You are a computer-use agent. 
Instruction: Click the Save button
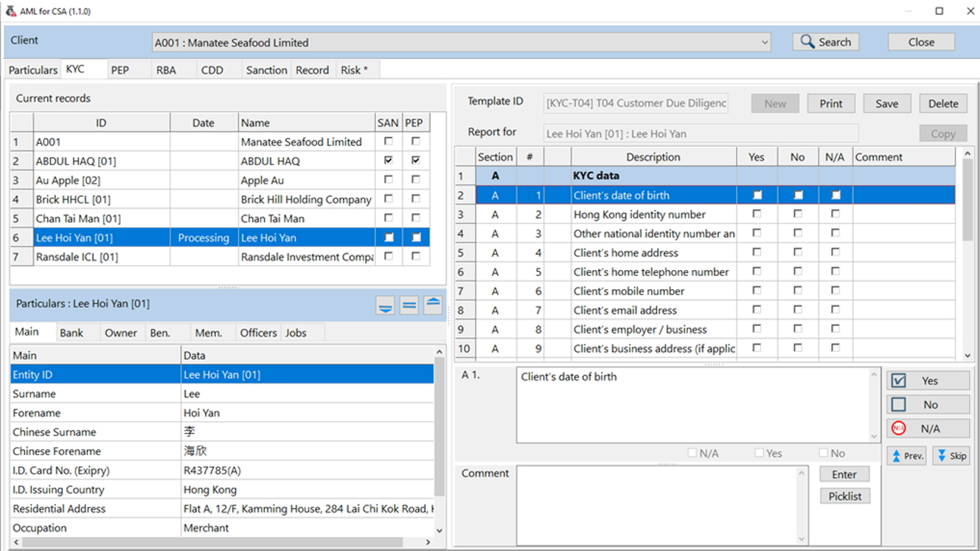tap(886, 103)
